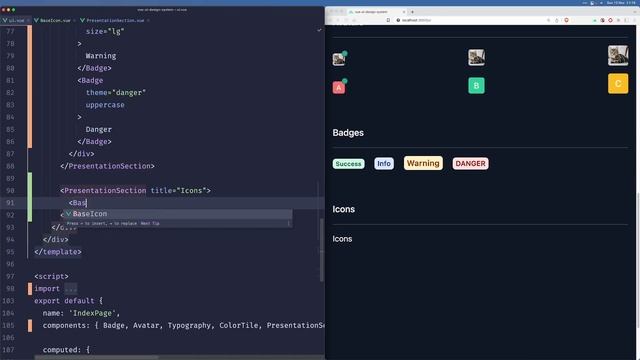Viewport: 640px width, 360px height.
Task: Click the green extension icon in the browser toolbar
Action: coord(595,20)
